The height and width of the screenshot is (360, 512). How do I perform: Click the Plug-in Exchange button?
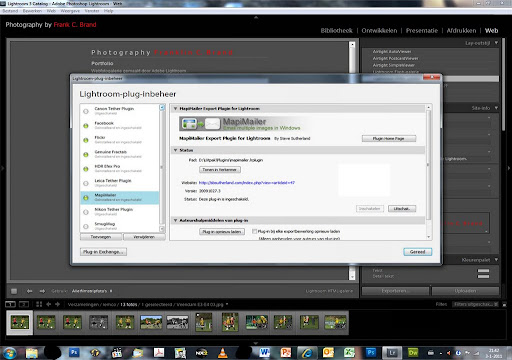(103, 252)
